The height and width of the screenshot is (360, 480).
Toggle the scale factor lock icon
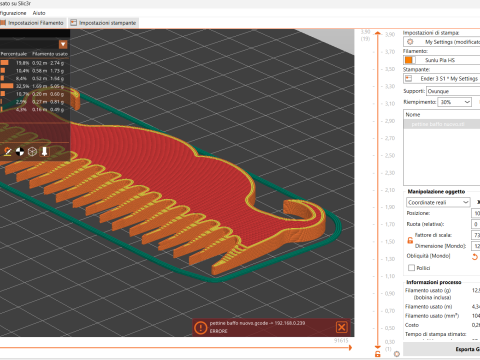(x=410, y=240)
